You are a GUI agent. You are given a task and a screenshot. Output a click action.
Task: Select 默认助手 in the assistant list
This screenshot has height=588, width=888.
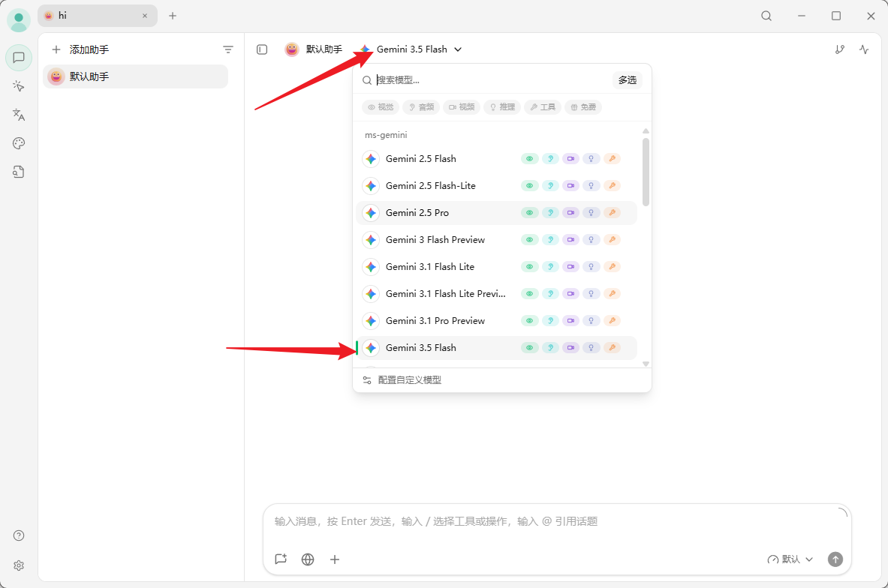[x=135, y=76]
